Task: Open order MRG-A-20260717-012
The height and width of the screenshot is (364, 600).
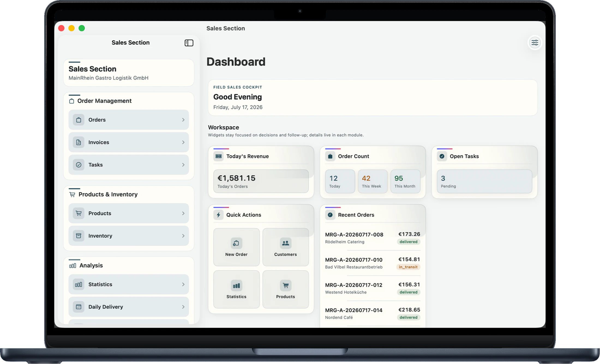Action: point(373,288)
